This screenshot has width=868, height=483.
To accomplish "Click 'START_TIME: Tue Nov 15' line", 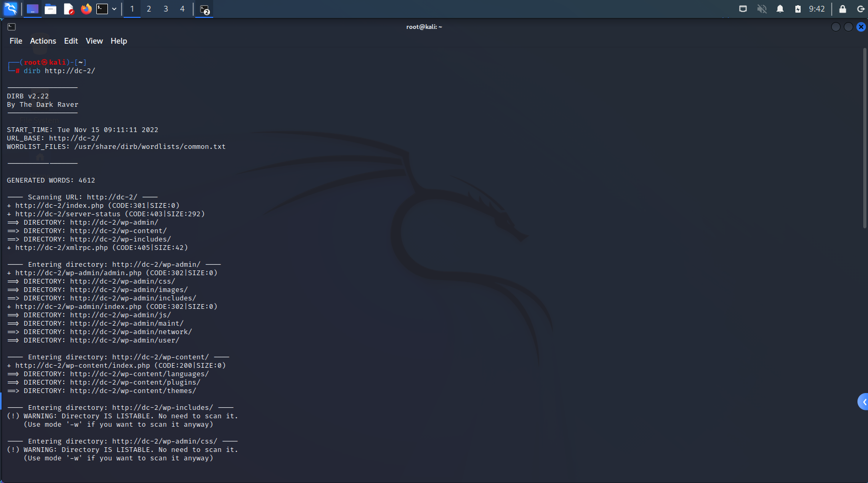I will click(83, 130).
